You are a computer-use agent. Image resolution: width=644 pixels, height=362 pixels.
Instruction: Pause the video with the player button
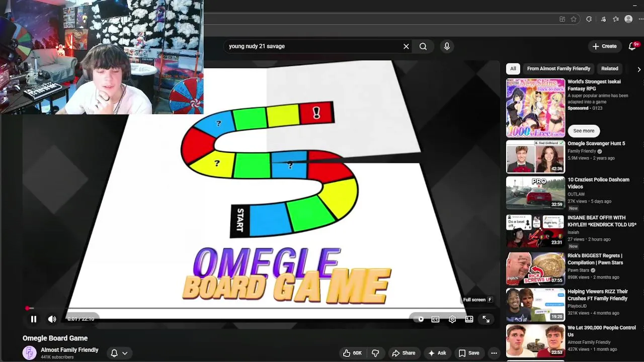click(34, 319)
